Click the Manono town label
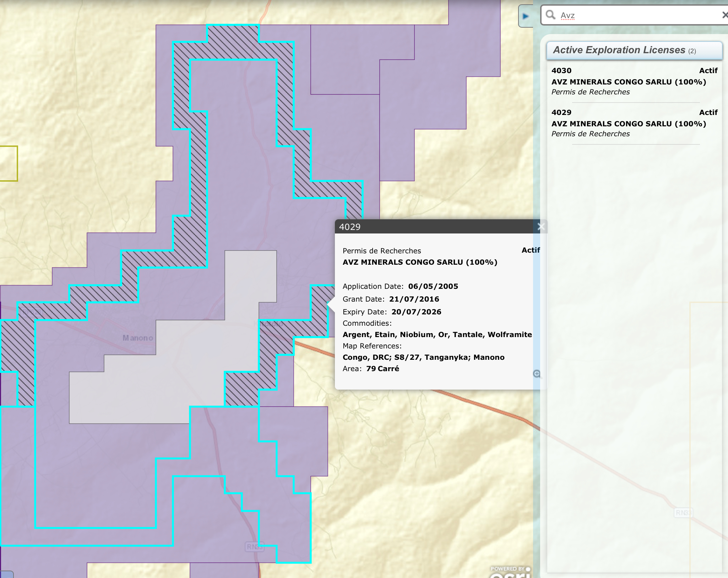This screenshot has height=578, width=728. pos(138,338)
